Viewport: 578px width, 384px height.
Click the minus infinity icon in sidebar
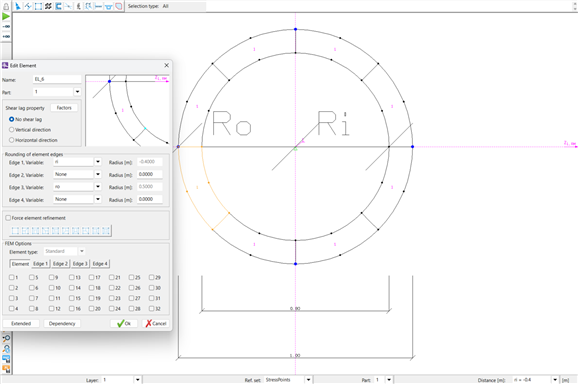[x=6, y=27]
